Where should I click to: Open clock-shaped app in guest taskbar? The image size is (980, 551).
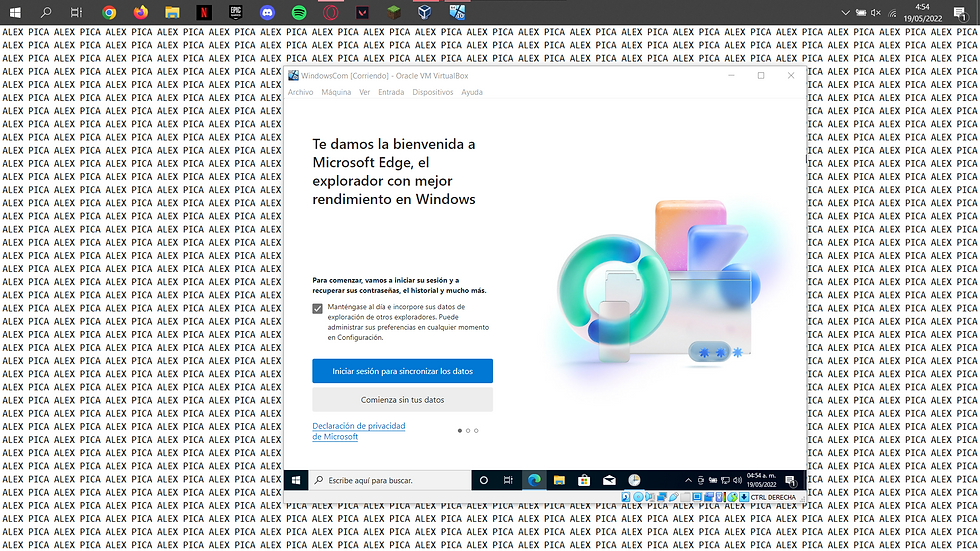pos(634,480)
